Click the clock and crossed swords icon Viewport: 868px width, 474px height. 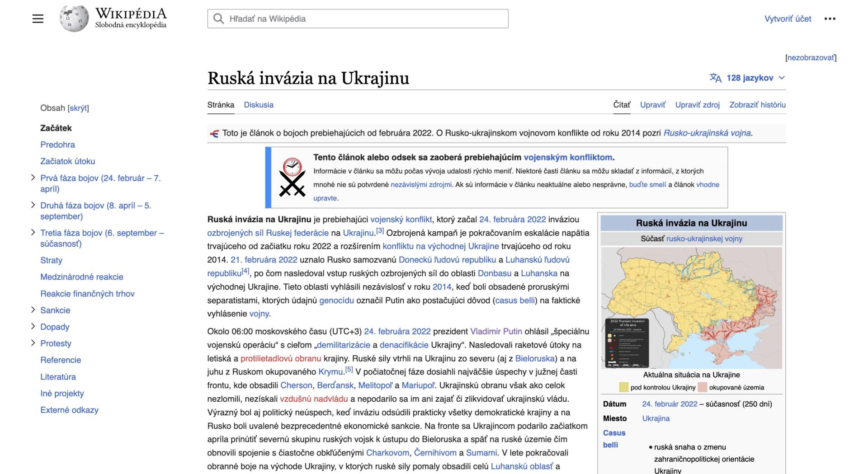pyautogui.click(x=292, y=177)
